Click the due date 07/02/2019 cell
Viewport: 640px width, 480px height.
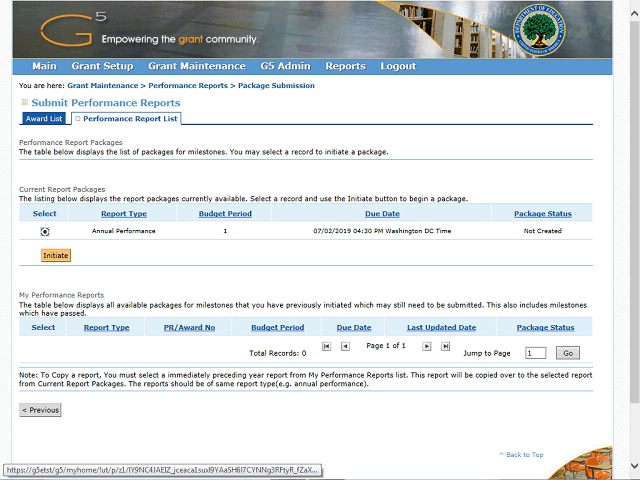(x=382, y=231)
